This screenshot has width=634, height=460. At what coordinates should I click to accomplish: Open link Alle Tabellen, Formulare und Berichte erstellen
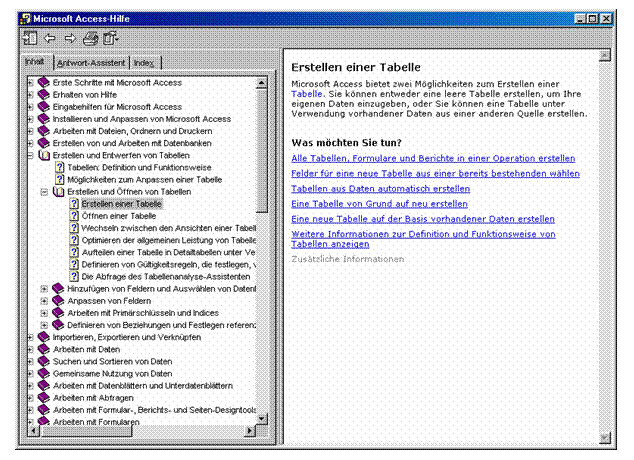[433, 158]
